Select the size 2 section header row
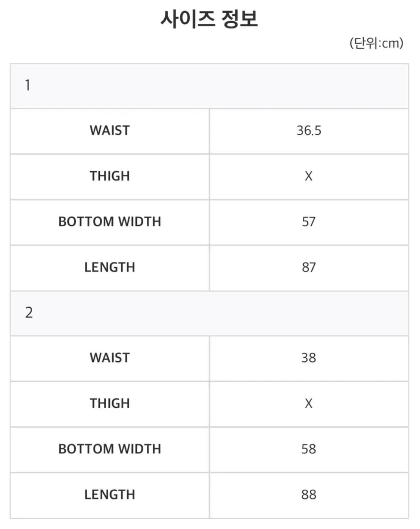 [209, 313]
